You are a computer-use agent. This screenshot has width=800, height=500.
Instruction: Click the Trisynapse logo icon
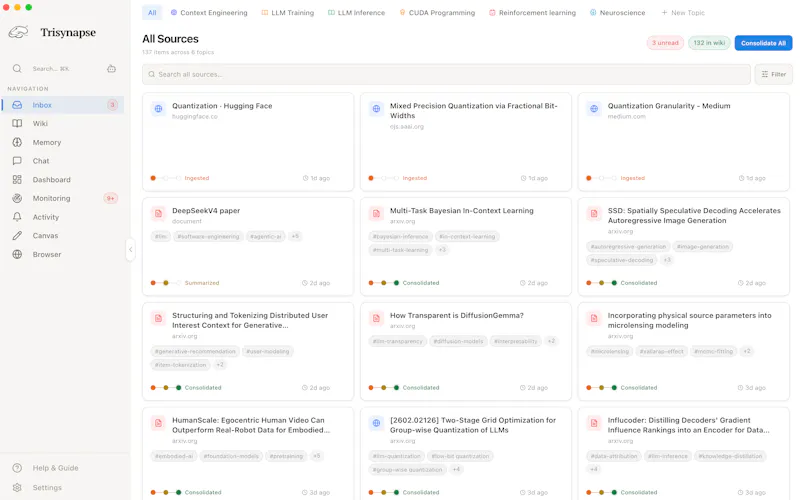click(x=18, y=33)
